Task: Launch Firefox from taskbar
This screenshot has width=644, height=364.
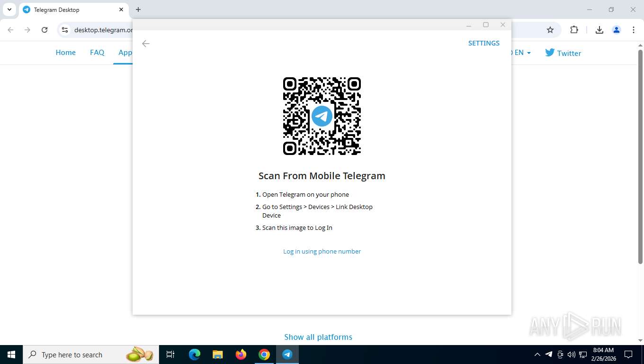Action: click(x=241, y=355)
